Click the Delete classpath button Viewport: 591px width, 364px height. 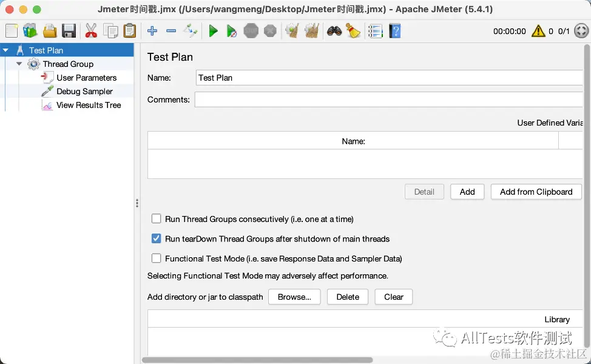[348, 297]
